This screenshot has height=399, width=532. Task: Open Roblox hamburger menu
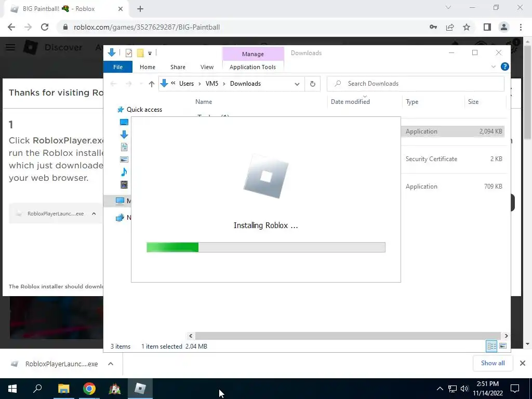tap(10, 47)
